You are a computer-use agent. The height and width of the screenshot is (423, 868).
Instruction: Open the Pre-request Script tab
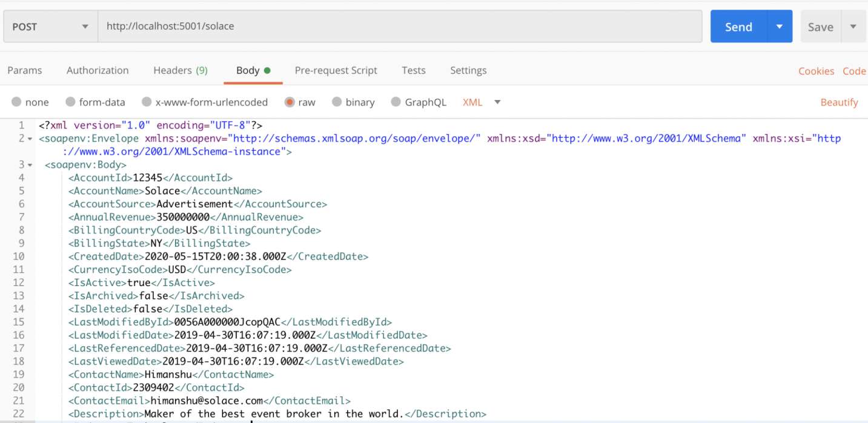[x=336, y=70]
